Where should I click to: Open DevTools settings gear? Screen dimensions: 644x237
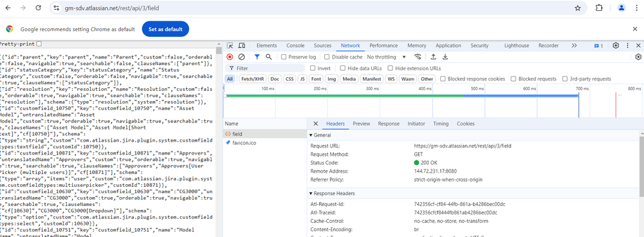tap(616, 46)
